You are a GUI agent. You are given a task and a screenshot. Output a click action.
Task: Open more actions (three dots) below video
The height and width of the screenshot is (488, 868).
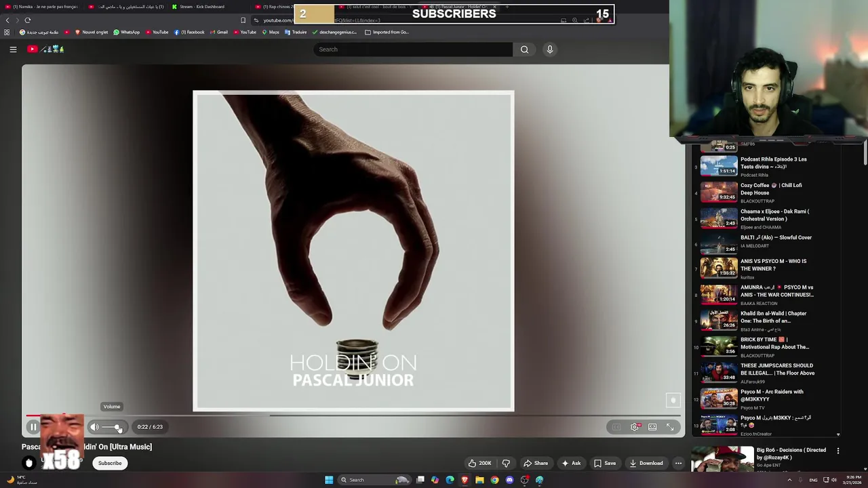coord(678,464)
